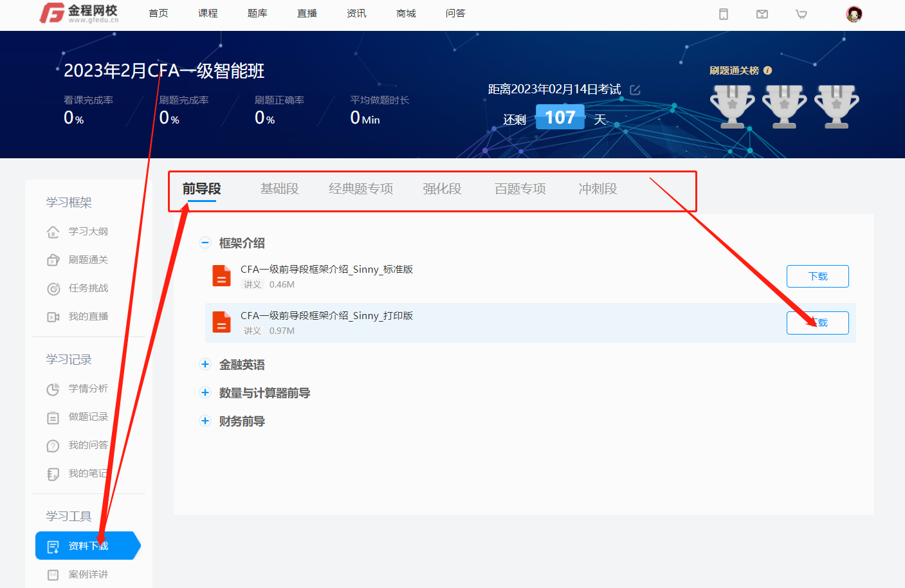905x588 pixels.
Task: Collapse the 框架介绍 section
Action: pos(205,243)
